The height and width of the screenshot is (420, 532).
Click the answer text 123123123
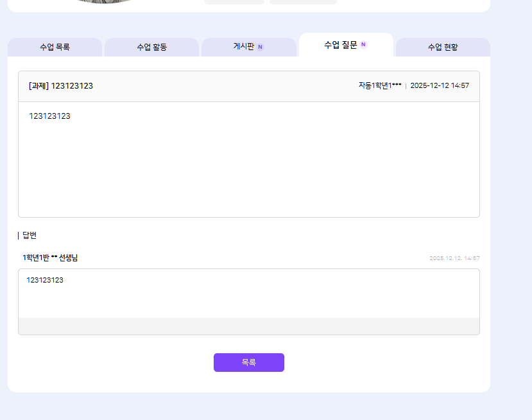tap(45, 280)
